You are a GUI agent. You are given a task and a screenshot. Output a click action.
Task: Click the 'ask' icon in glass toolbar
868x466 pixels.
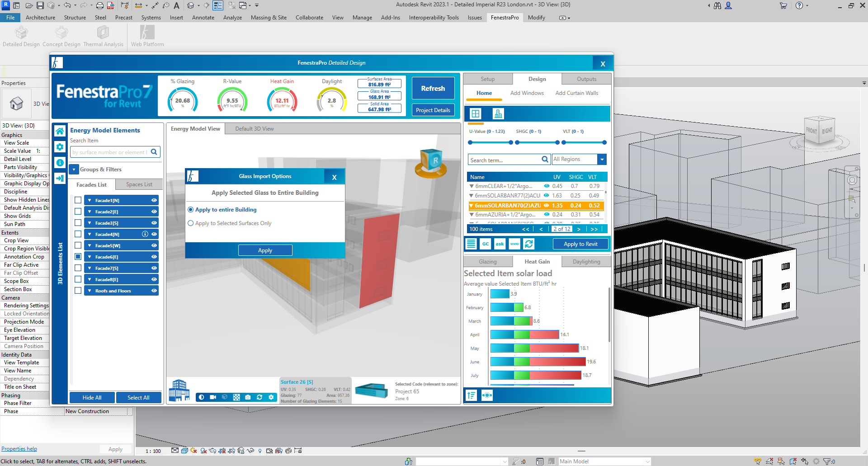pyautogui.click(x=500, y=244)
